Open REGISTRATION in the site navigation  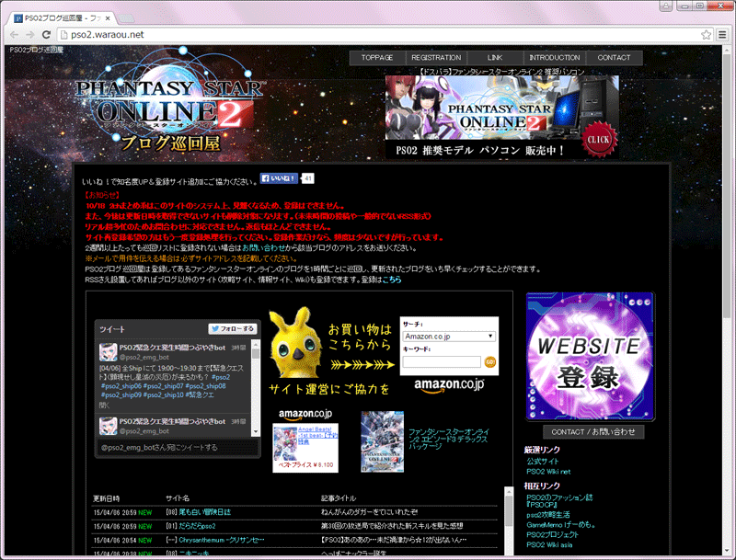[x=436, y=58]
